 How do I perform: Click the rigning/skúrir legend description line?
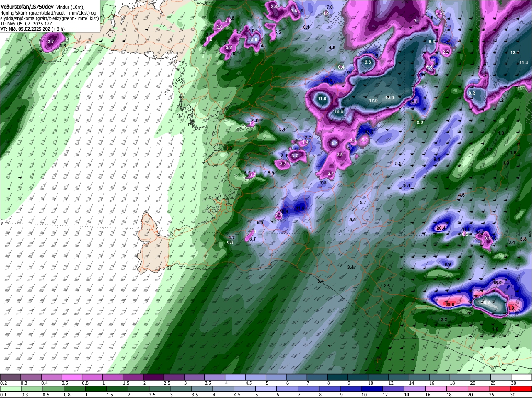click(x=48, y=13)
